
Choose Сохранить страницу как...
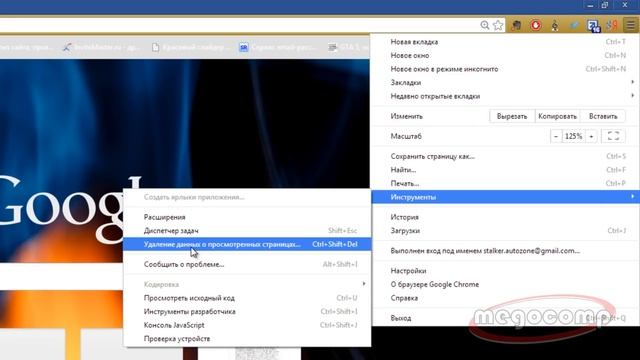tap(506, 156)
